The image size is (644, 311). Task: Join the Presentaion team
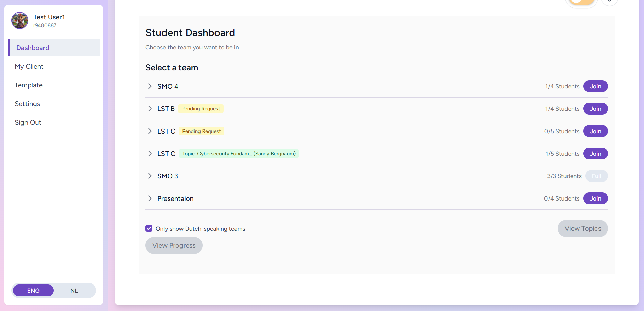click(x=595, y=198)
